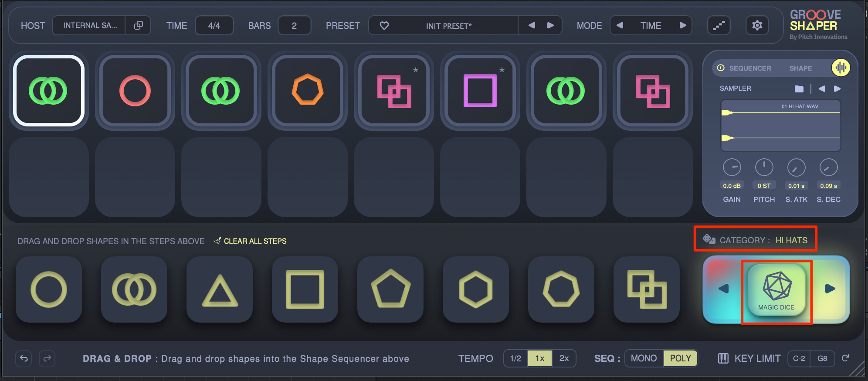Go to next Magic Dice category
Viewport: 868px width, 381px height.
[x=830, y=289]
